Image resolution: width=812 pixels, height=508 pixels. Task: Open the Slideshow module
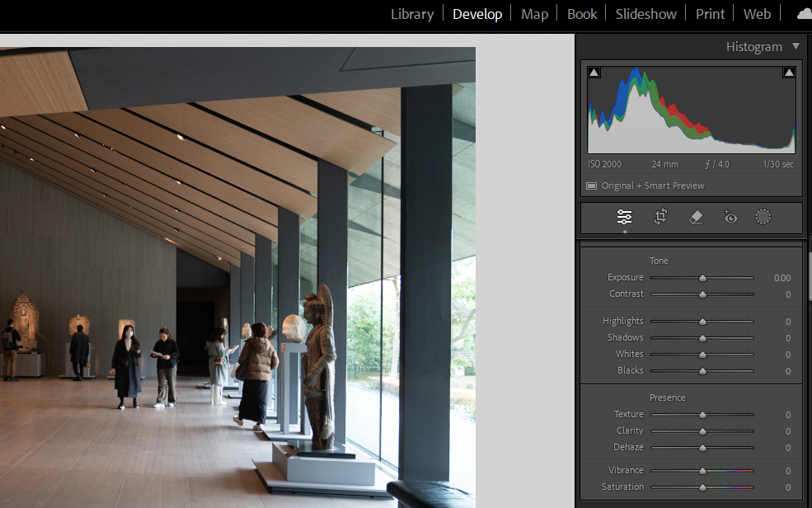tap(645, 14)
